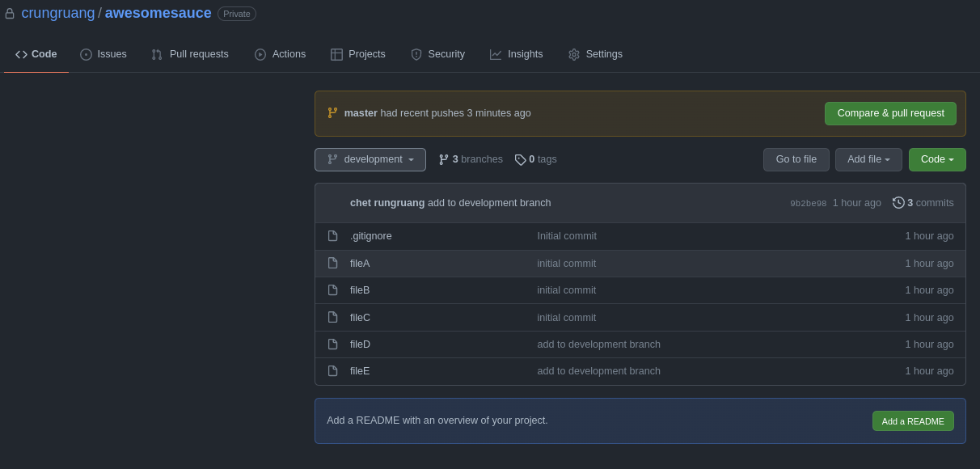Open the development branch dropdown
Screen dimensions: 980x469
[x=370, y=159]
